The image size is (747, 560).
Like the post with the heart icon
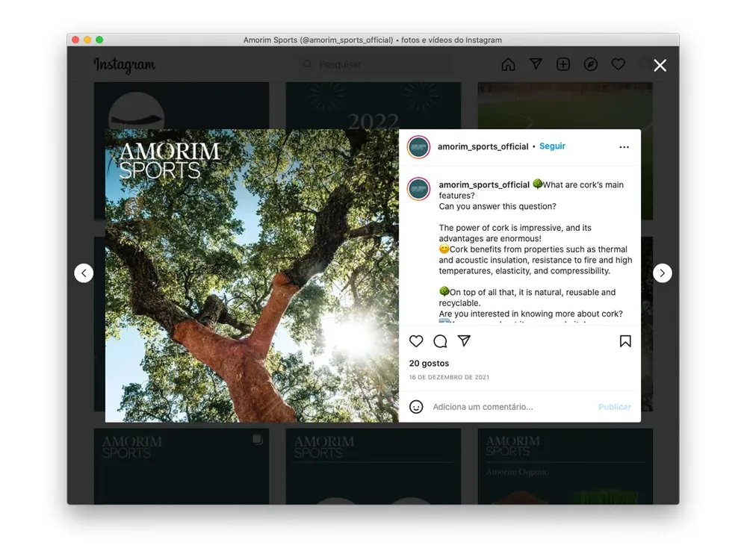(x=416, y=341)
